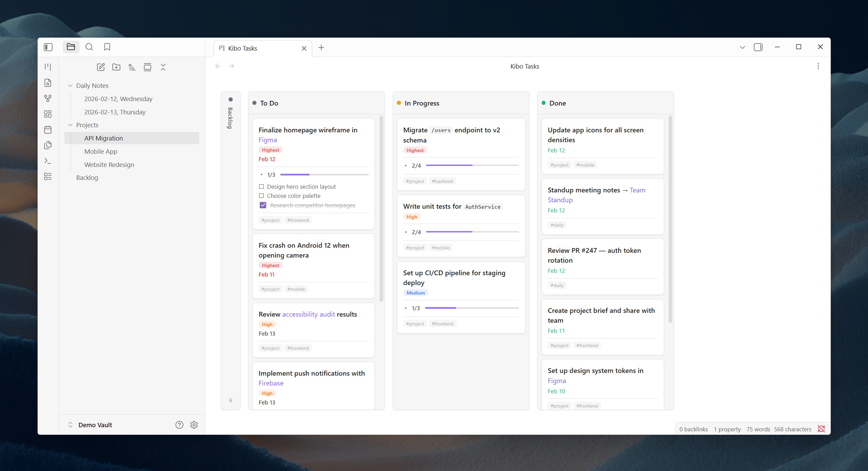The width and height of the screenshot is (868, 471).
Task: Open the search panel icon
Action: point(89,47)
